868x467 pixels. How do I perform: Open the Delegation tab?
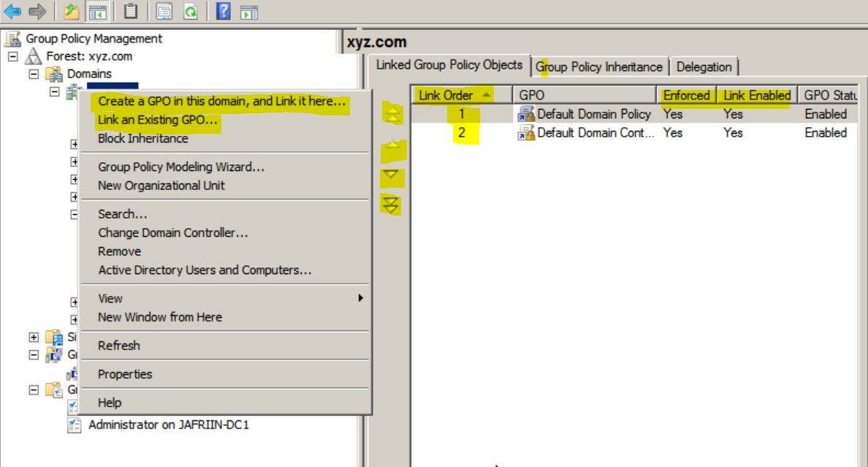pos(704,67)
